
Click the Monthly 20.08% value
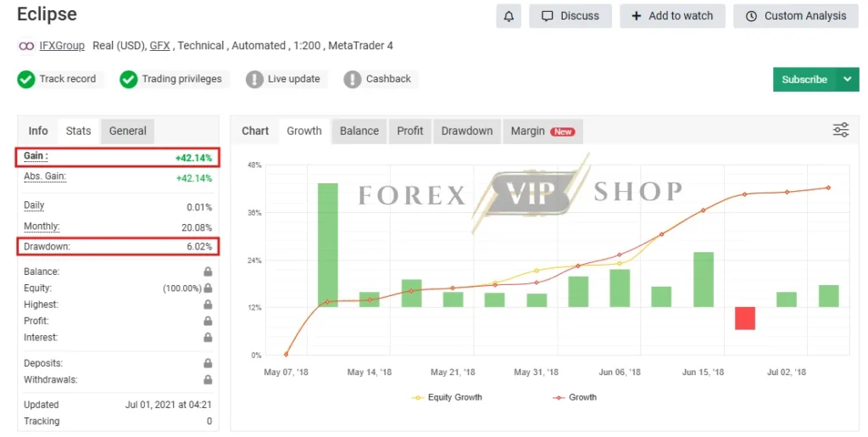[197, 227]
